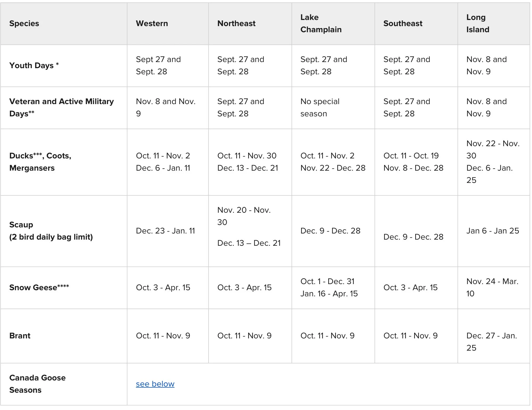Click Lake Champlain Snow Geese dates cell

(x=329, y=288)
